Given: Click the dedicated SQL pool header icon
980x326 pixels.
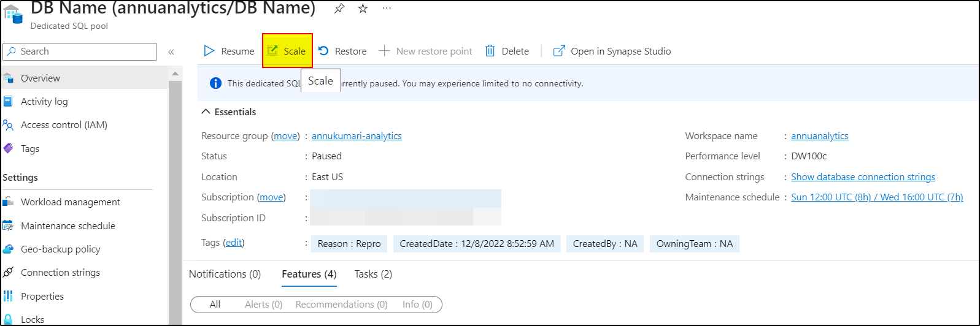Looking at the screenshot, I should click(x=12, y=13).
